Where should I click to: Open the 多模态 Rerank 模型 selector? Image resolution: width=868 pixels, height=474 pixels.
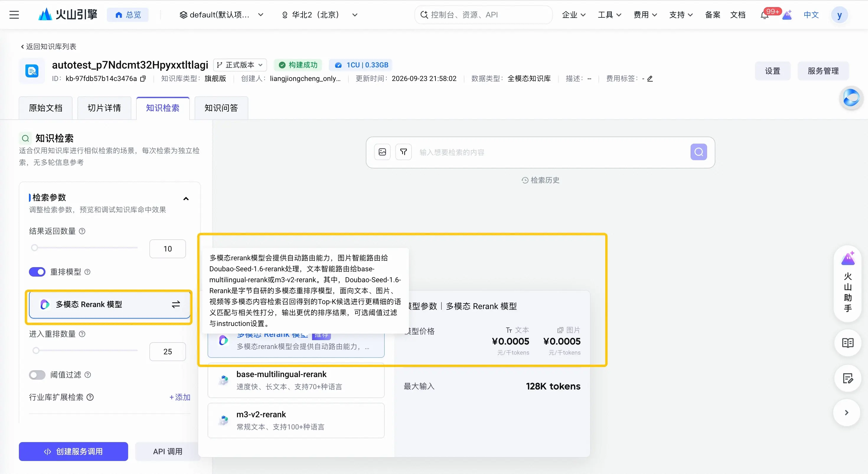(x=110, y=305)
